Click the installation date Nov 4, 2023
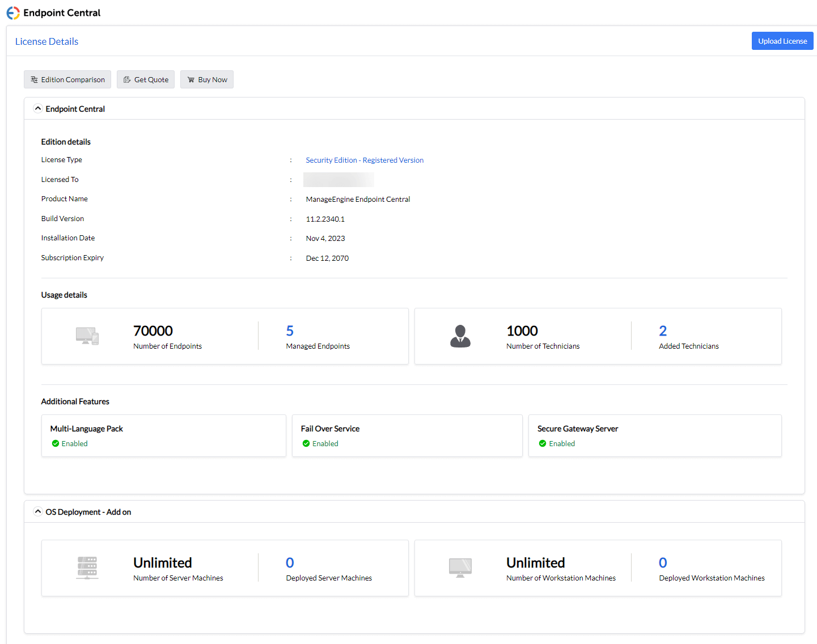817x644 pixels. click(325, 238)
